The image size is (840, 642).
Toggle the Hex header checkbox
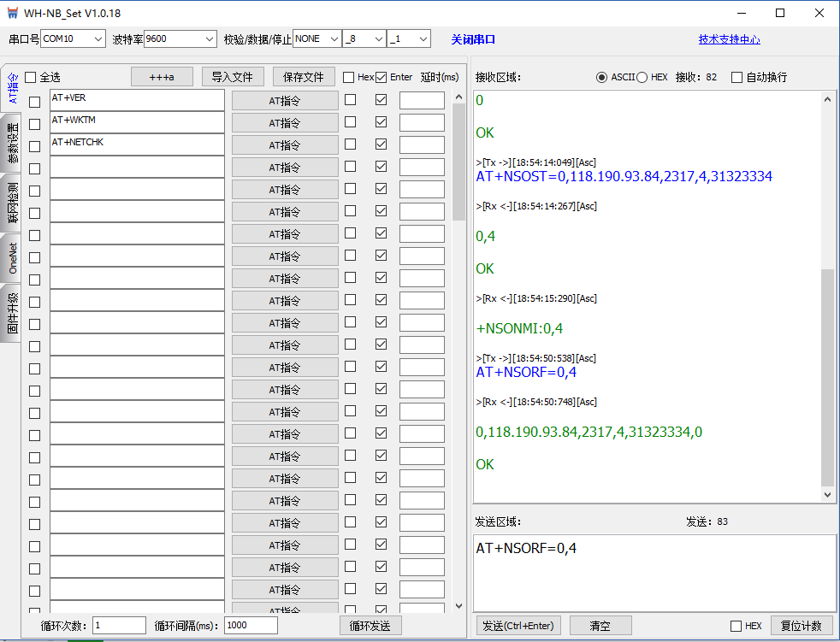(349, 78)
